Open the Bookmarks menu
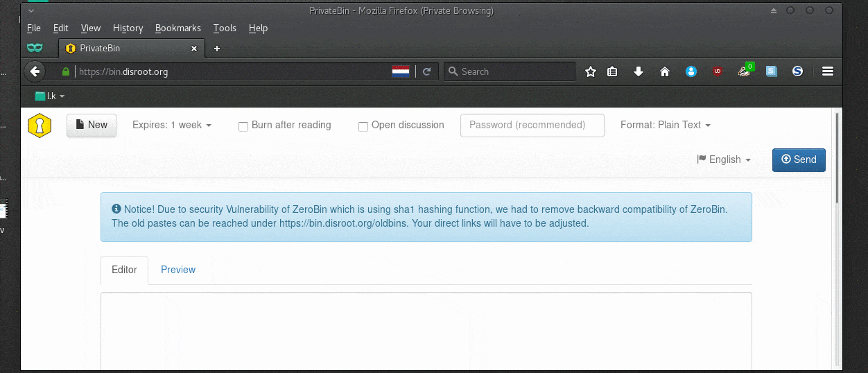 [177, 28]
